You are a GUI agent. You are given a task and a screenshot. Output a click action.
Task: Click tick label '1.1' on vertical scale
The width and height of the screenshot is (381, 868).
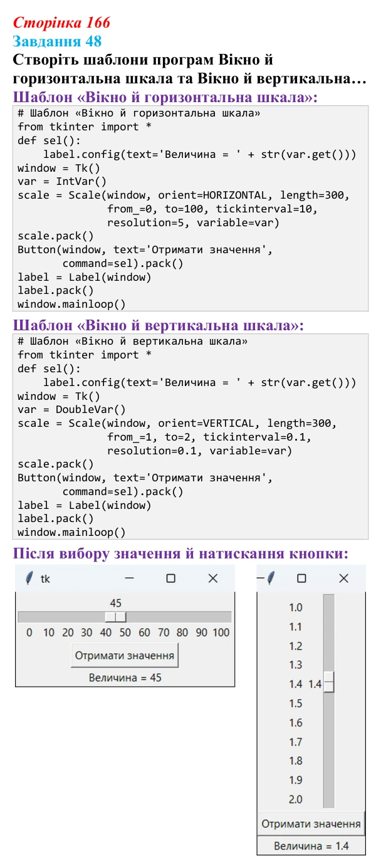pos(296,627)
